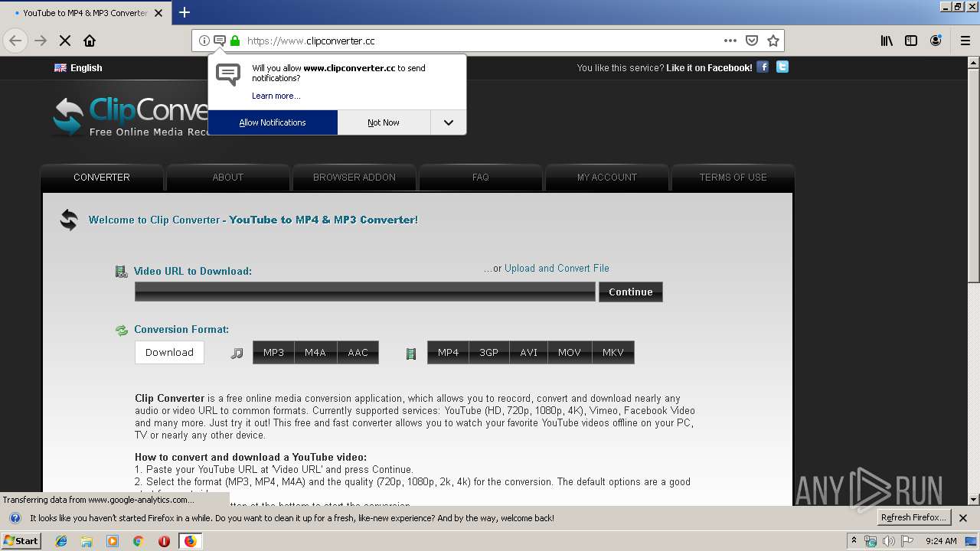Click the Like it on Facebook text link
The height and width of the screenshot is (551, 980).
[x=709, y=68]
